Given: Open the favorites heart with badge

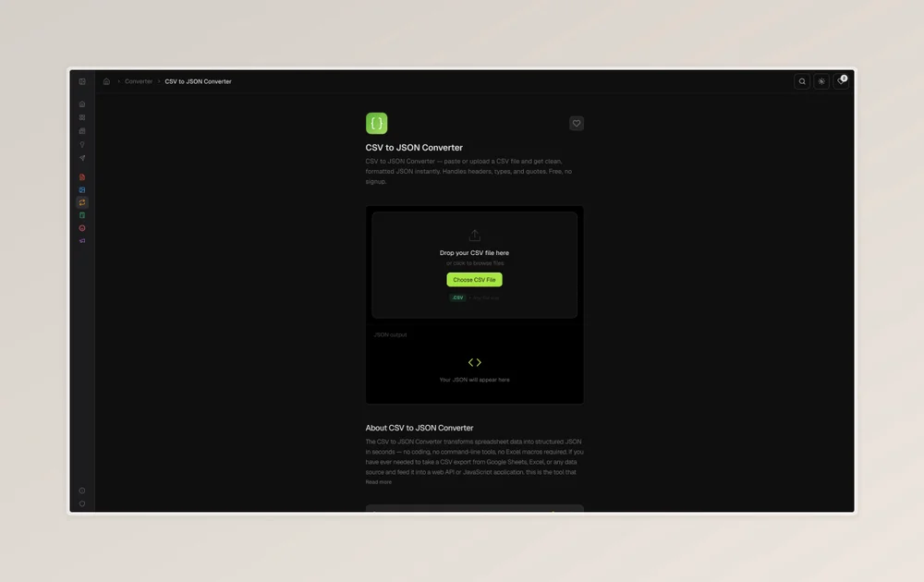Looking at the screenshot, I should [x=841, y=81].
